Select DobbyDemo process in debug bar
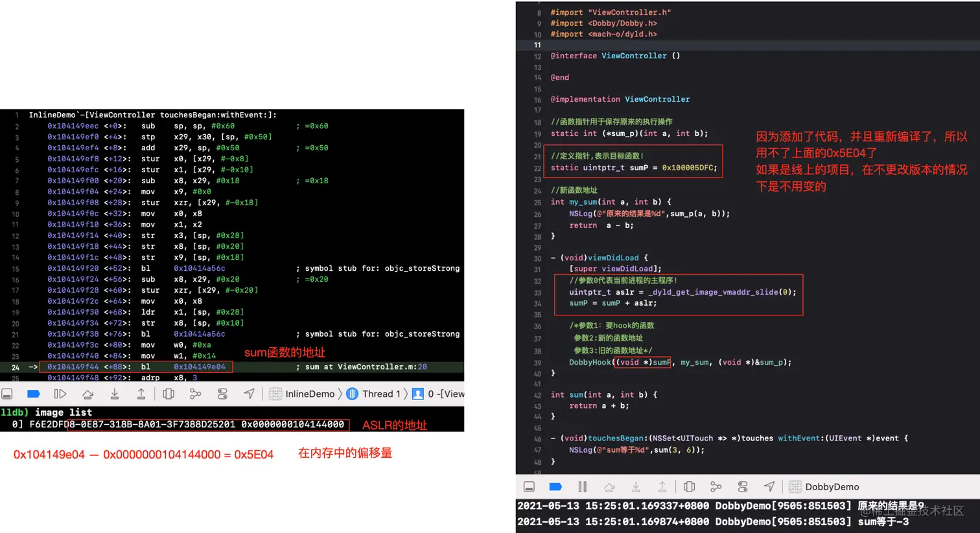Image resolution: width=980 pixels, height=533 pixels. tap(832, 486)
